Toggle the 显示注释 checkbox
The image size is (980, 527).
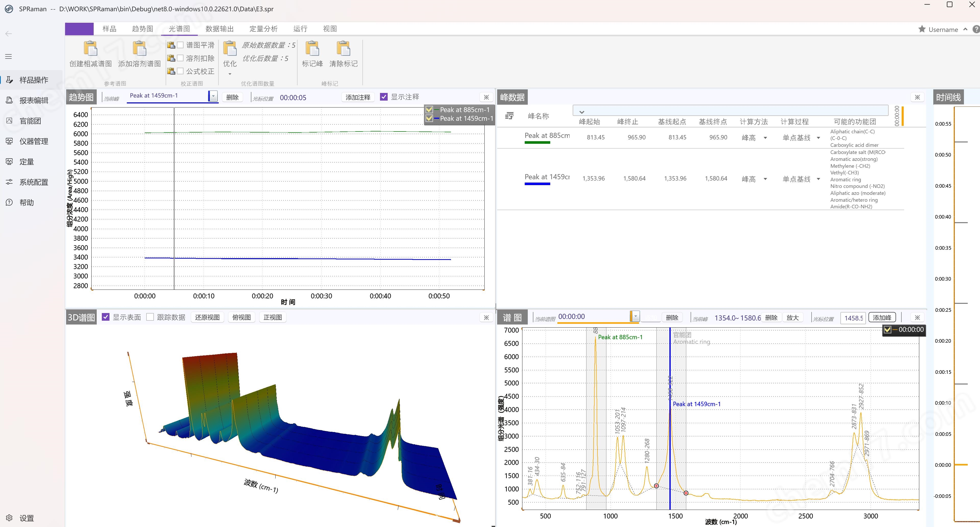click(x=384, y=97)
